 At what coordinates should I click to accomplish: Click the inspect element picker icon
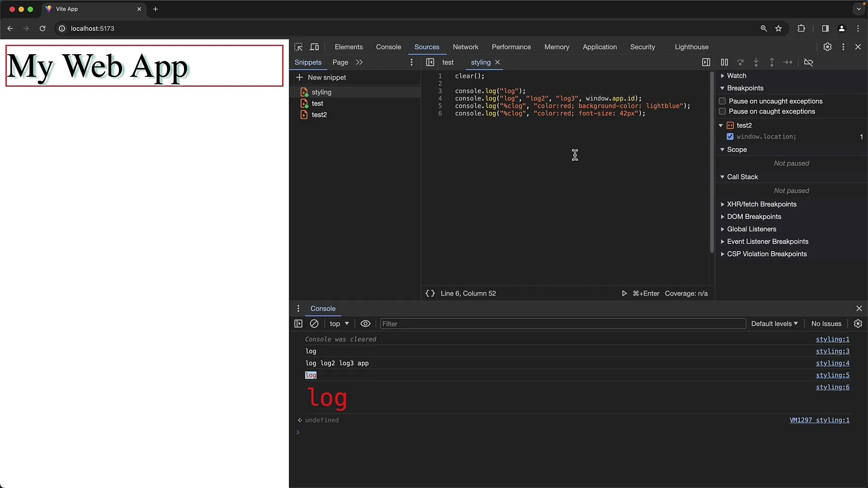pyautogui.click(x=298, y=47)
